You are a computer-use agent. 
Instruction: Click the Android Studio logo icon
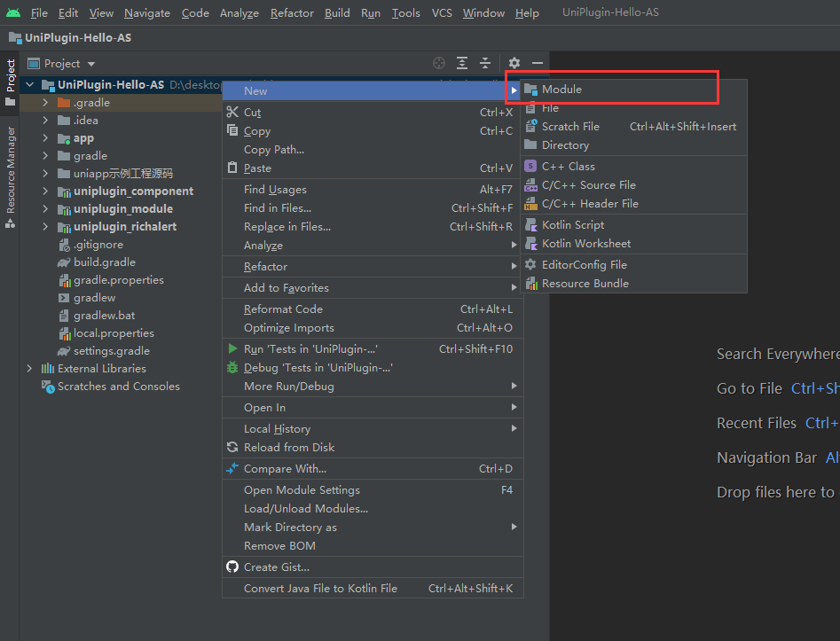(13, 12)
